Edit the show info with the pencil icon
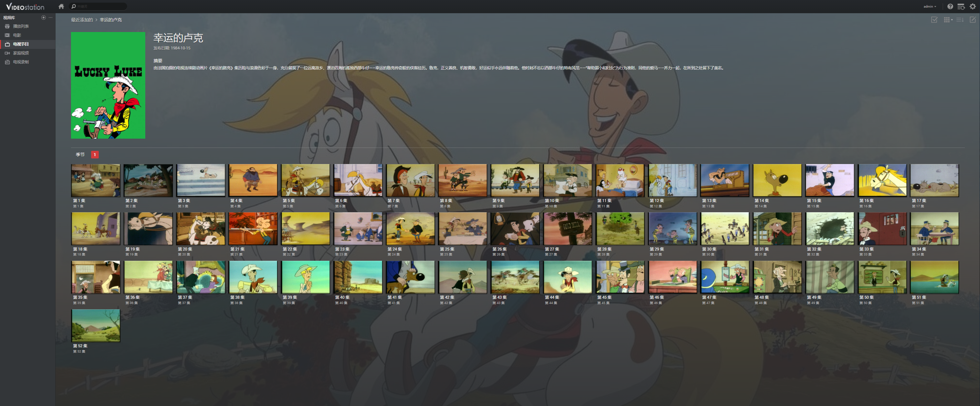980x406 pixels. coord(972,20)
